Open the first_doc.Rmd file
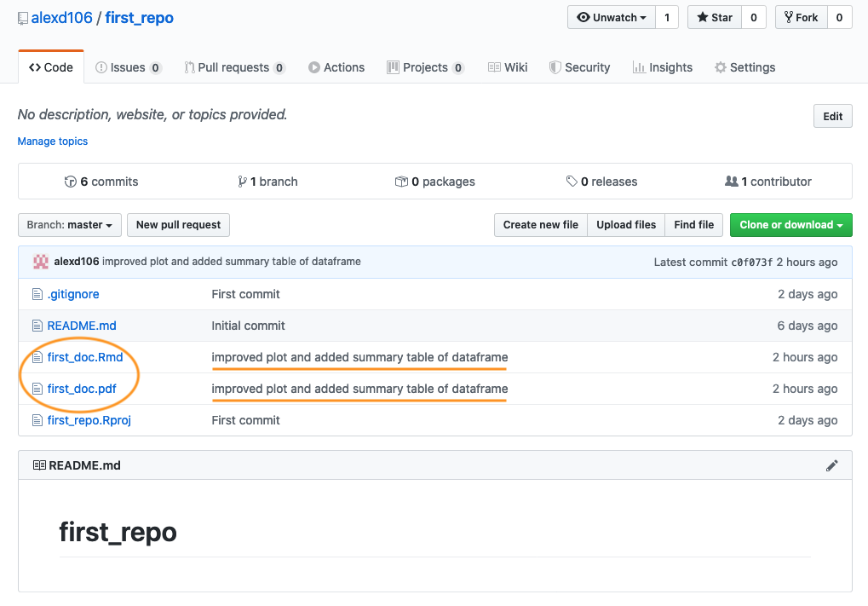 tap(85, 357)
